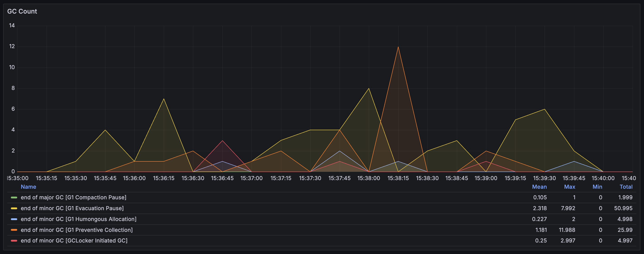Sort legend by Max column header
Viewport: 644px width, 254px height.
coord(569,187)
